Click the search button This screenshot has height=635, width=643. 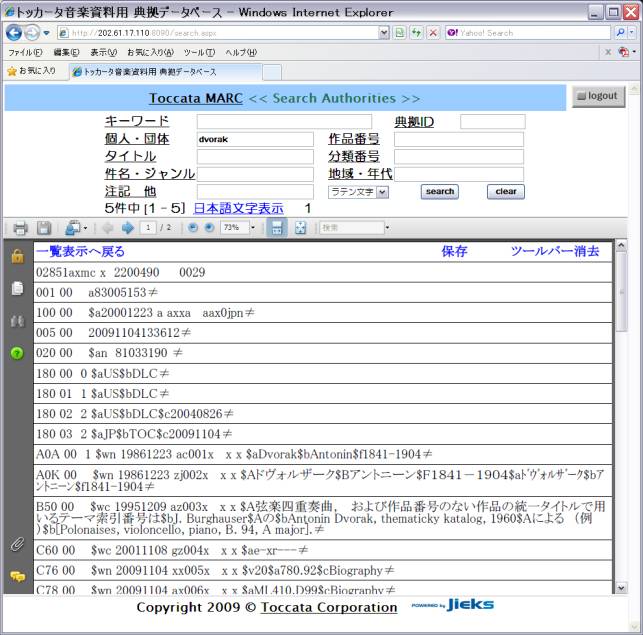click(440, 192)
